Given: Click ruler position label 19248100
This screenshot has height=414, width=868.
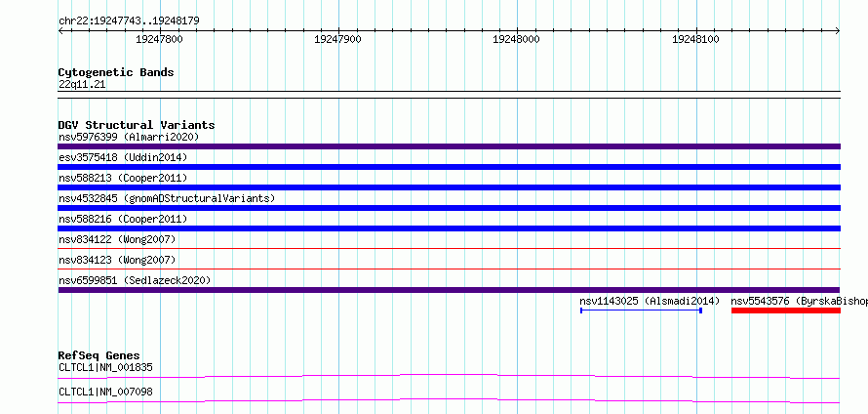Looking at the screenshot, I should 695,39.
